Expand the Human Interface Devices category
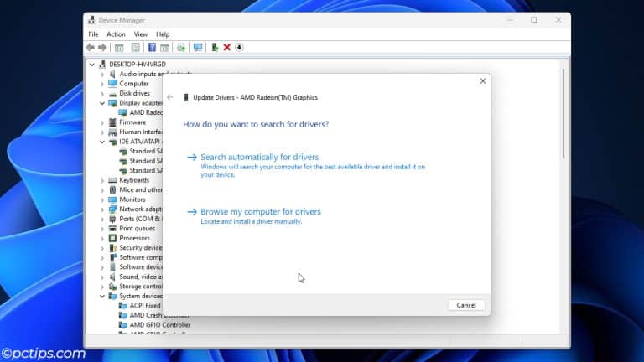 coord(102,132)
